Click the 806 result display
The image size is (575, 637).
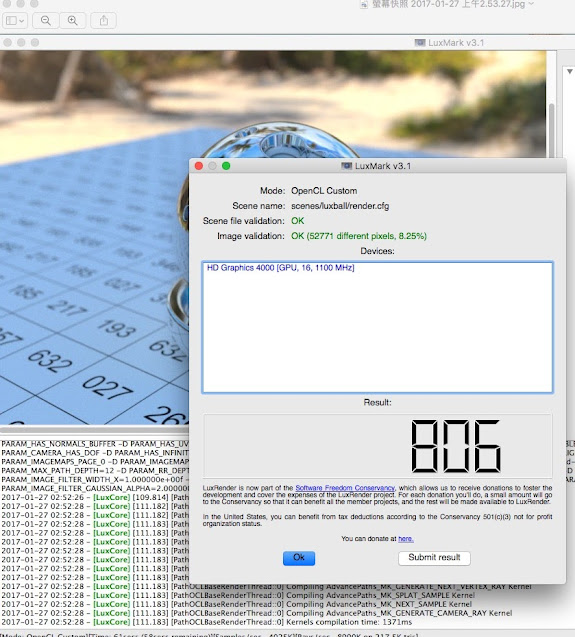(x=378, y=446)
